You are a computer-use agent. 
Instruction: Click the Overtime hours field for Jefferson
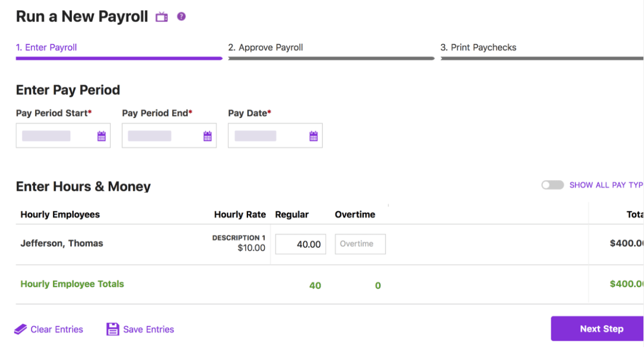[360, 243]
